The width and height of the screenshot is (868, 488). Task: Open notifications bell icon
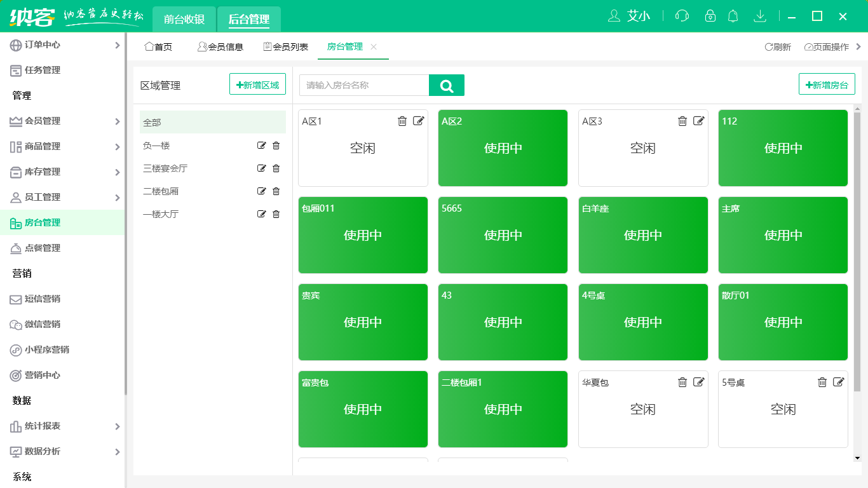pos(733,16)
